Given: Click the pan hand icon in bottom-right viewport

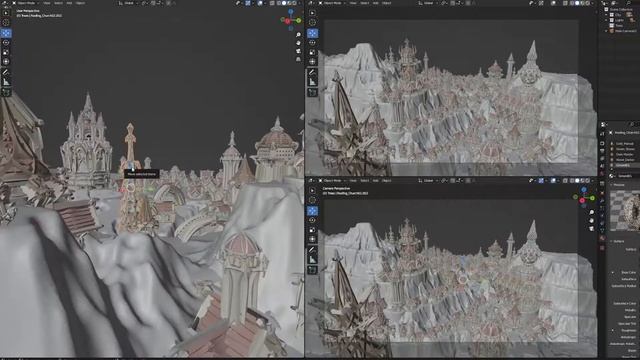Looking at the screenshot, I should pos(591,220).
